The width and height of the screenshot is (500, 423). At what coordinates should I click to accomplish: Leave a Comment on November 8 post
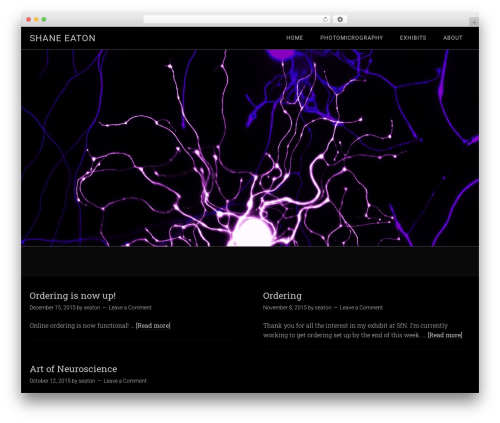(361, 308)
